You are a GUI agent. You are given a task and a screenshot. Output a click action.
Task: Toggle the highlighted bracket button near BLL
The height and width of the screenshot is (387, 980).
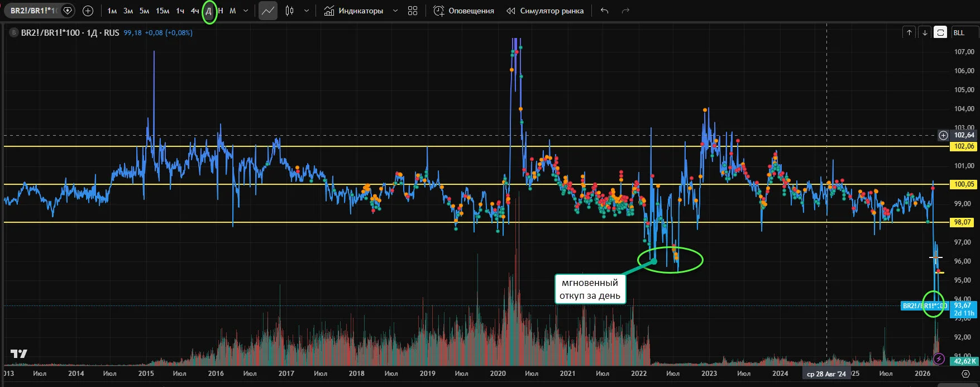[940, 32]
